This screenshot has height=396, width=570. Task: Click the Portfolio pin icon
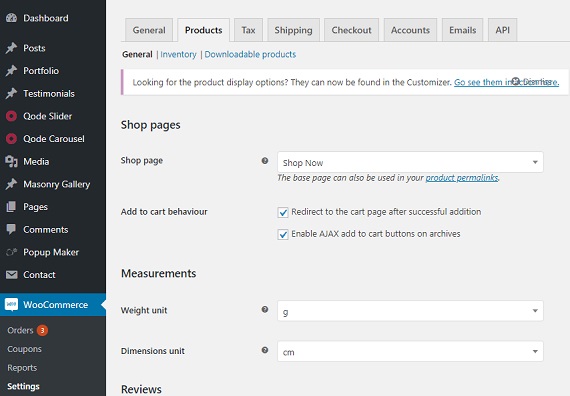[11, 71]
